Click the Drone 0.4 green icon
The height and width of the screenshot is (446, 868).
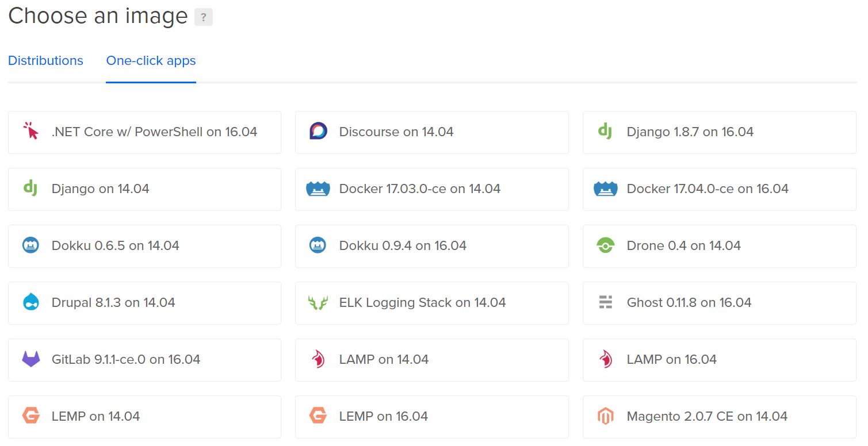click(x=606, y=245)
